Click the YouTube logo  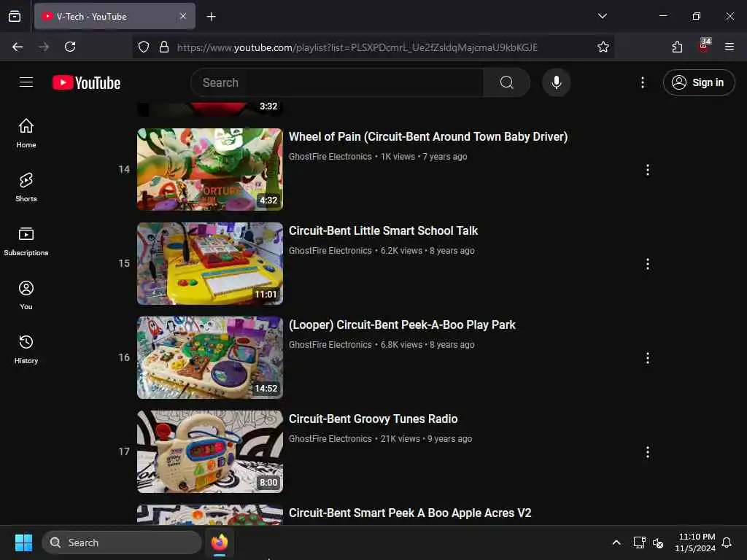pyautogui.click(x=86, y=83)
